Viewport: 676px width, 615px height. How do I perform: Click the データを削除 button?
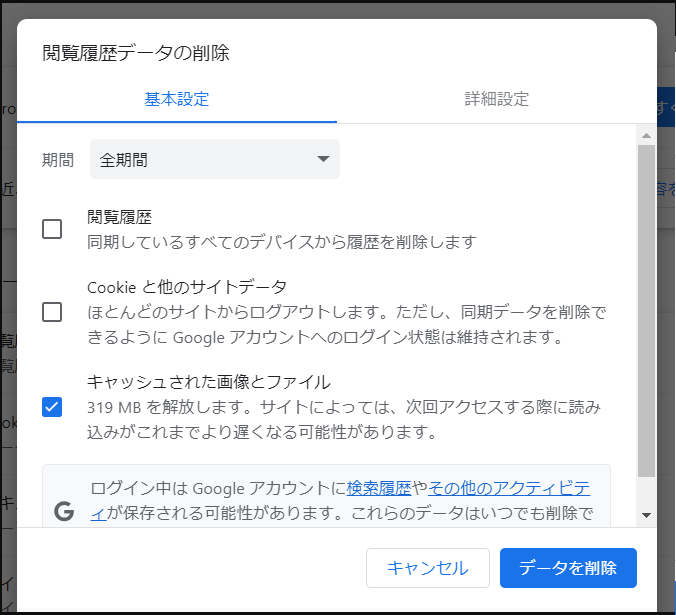pyautogui.click(x=568, y=568)
